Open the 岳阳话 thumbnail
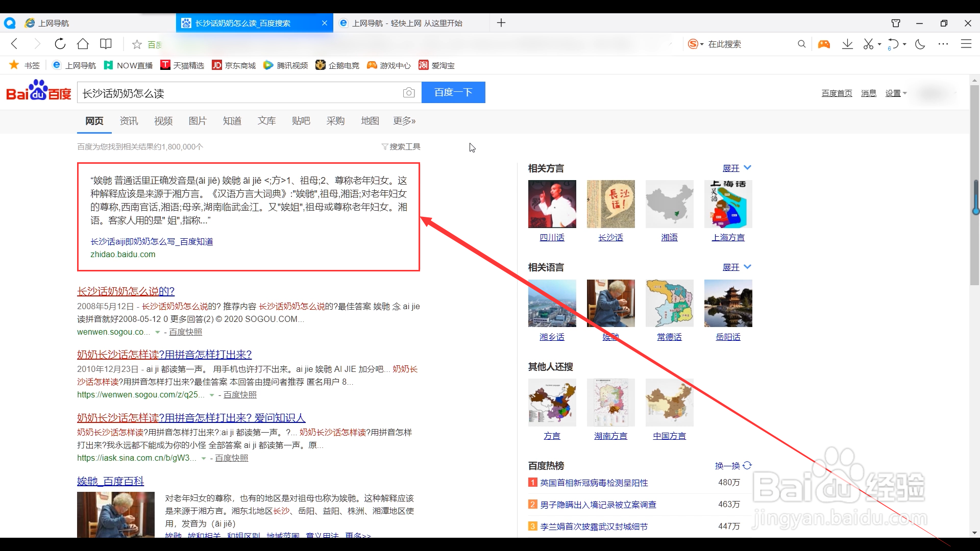The height and width of the screenshot is (551, 980). (x=728, y=303)
